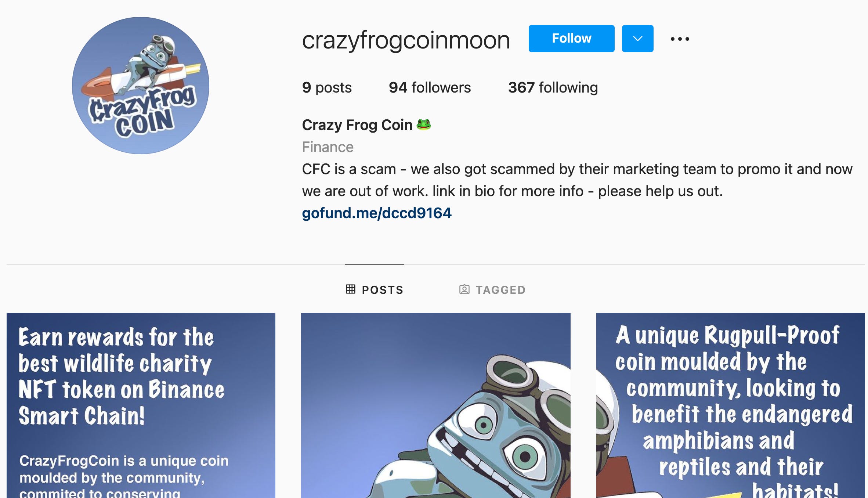Open the CrazyFrog Coin profile picture
Screen dimensions: 868x498
(x=141, y=86)
